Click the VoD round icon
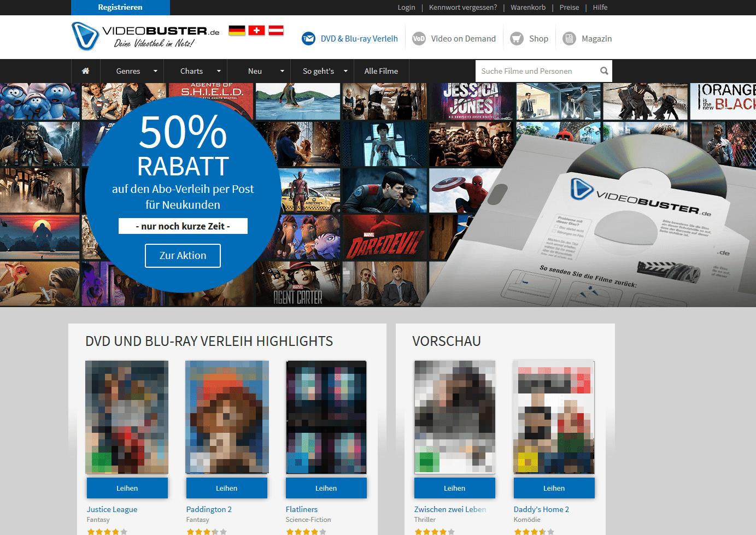Viewport: 756px width, 535px height. click(419, 39)
